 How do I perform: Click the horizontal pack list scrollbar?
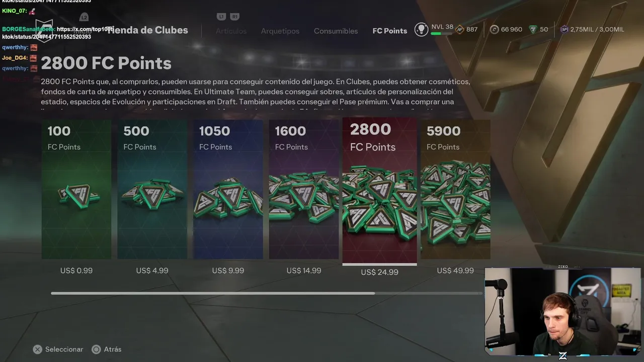[266, 293]
